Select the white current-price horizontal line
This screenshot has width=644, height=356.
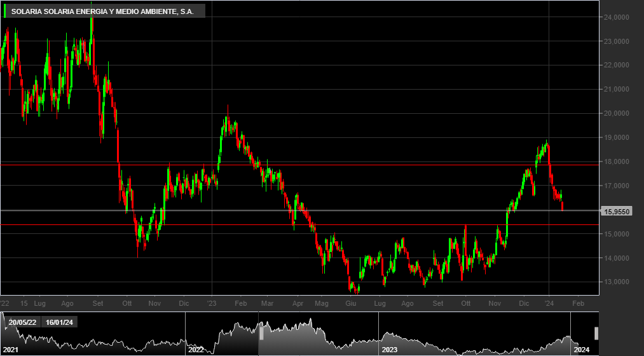coord(299,210)
